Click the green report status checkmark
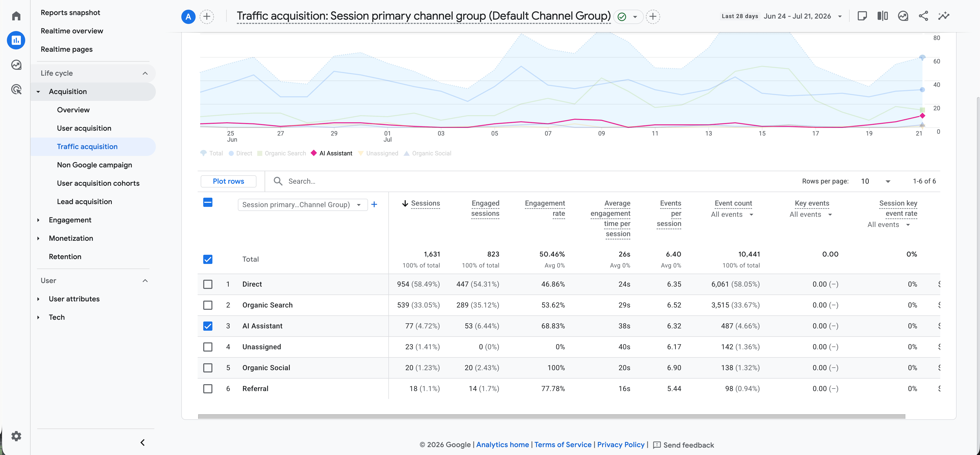Viewport: 980px width, 455px height. tap(622, 17)
